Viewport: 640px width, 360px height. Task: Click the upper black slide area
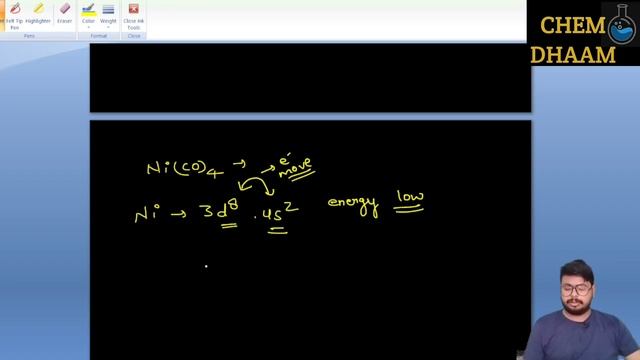pyautogui.click(x=310, y=78)
